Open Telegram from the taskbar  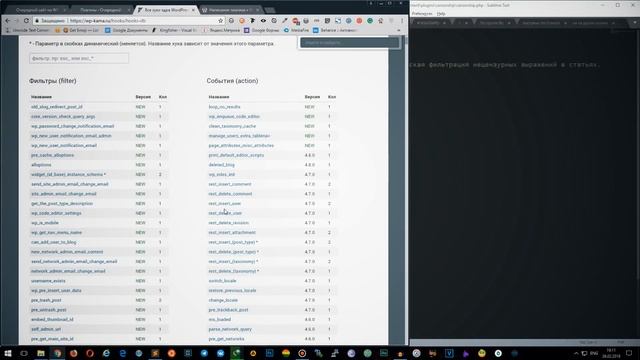tap(204, 353)
